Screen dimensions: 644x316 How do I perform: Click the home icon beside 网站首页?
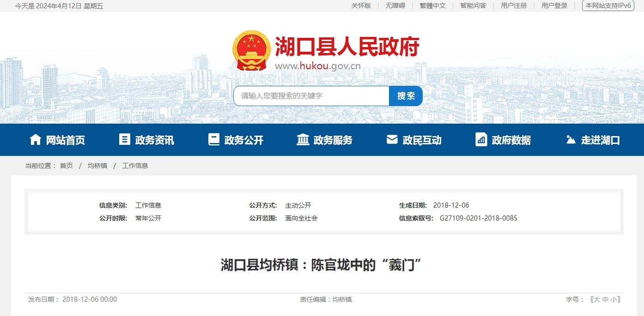click(36, 140)
